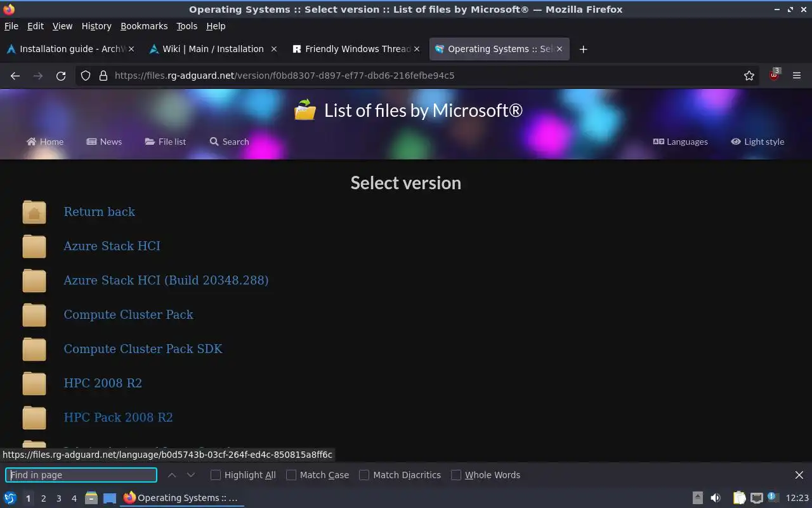Screen dimensions: 812x508
Task: Close the find bar
Action: [x=799, y=475]
